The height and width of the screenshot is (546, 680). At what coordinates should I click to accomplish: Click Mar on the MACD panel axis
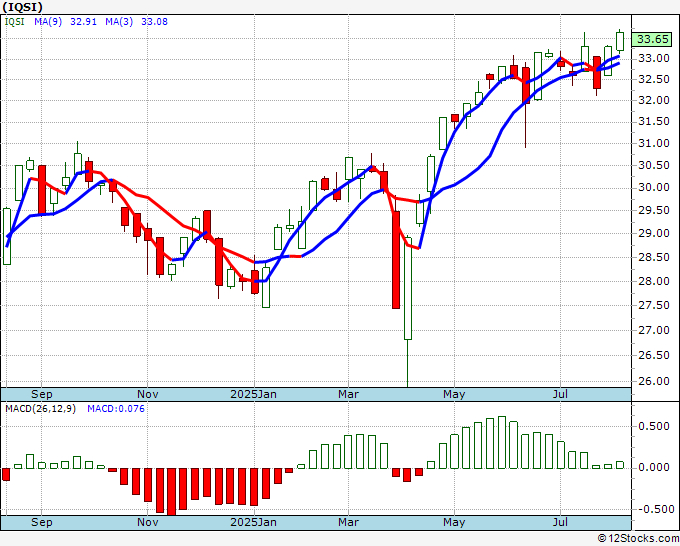(x=348, y=522)
